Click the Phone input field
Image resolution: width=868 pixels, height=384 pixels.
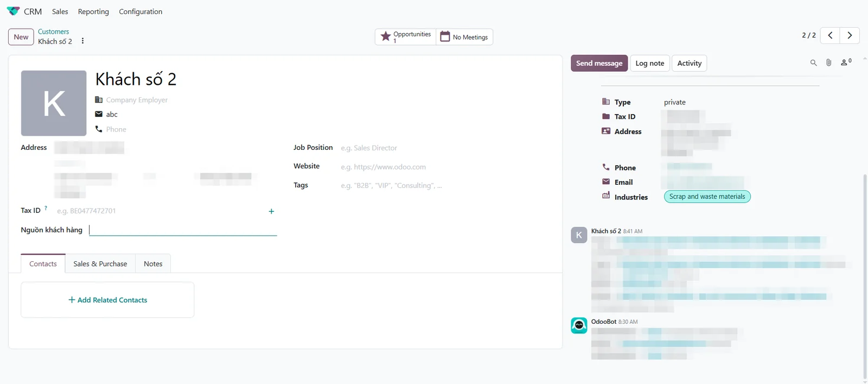116,129
